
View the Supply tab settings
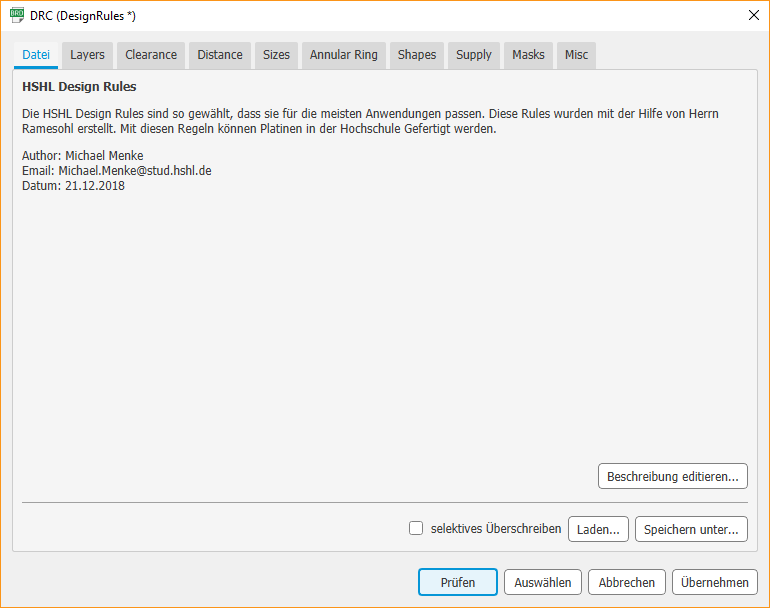coord(474,55)
